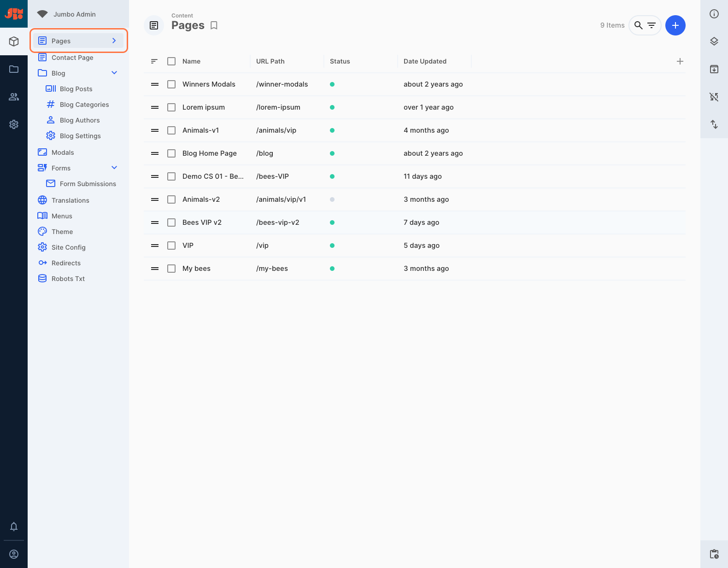The height and width of the screenshot is (568, 728).
Task: Collapse the Blog folder chevron
Action: point(114,73)
